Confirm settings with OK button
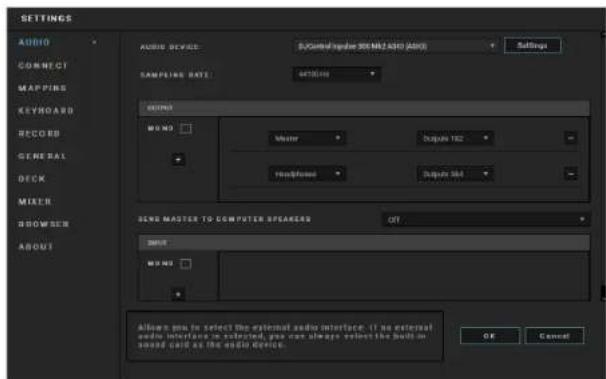This screenshot has width=606, height=379. point(490,336)
